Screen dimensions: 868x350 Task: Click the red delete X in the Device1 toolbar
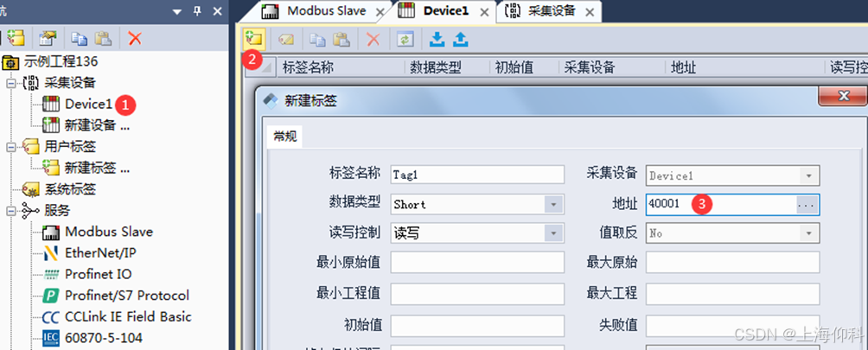[x=373, y=39]
